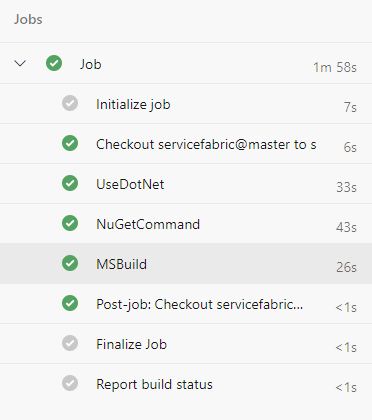
Task: Click the Jobs heading
Action: tap(28, 19)
